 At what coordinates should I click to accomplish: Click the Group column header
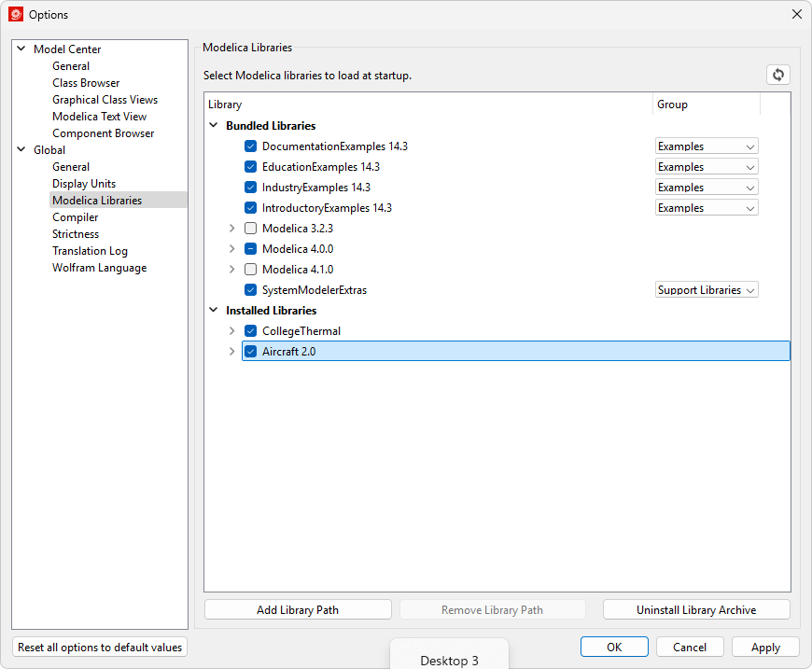pos(707,105)
